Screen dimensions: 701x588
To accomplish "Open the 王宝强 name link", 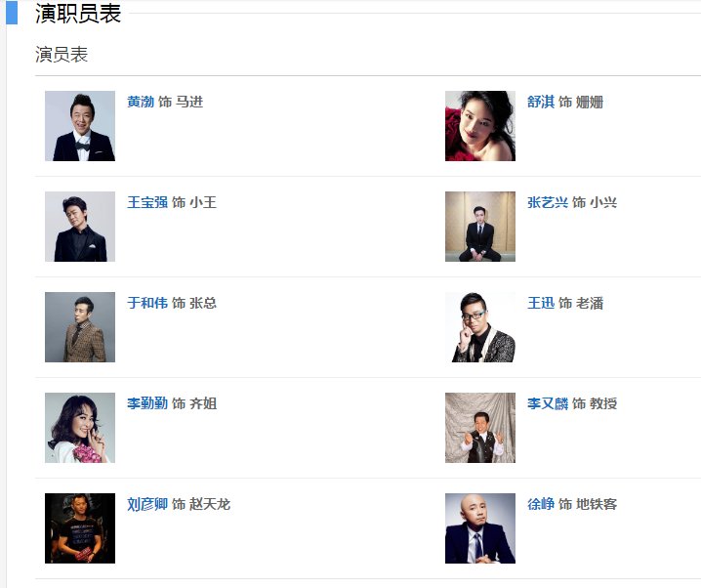I will (147, 202).
